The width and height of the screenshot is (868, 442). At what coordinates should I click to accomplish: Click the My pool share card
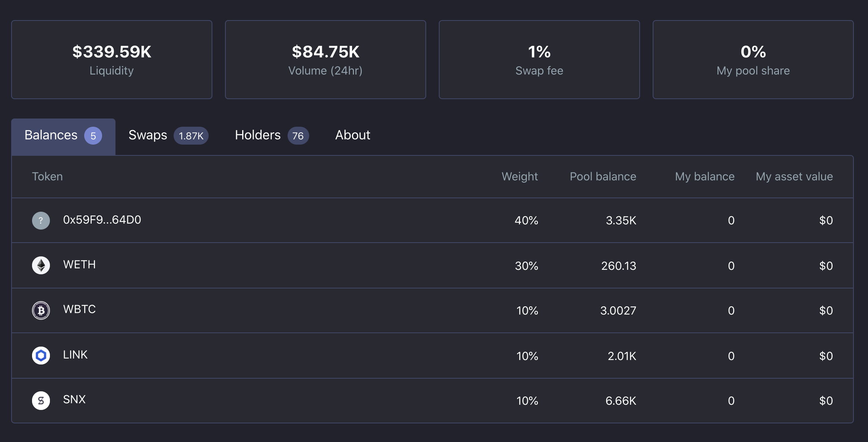tap(753, 60)
